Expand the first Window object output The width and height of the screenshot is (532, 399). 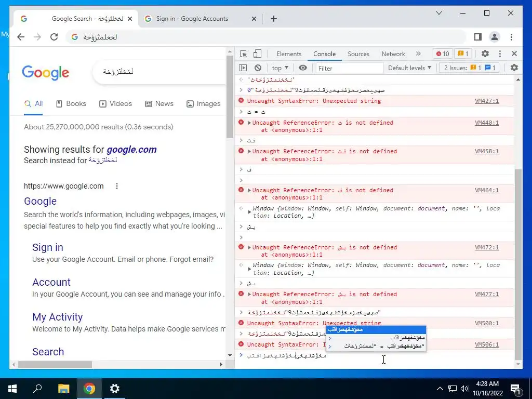(249, 212)
